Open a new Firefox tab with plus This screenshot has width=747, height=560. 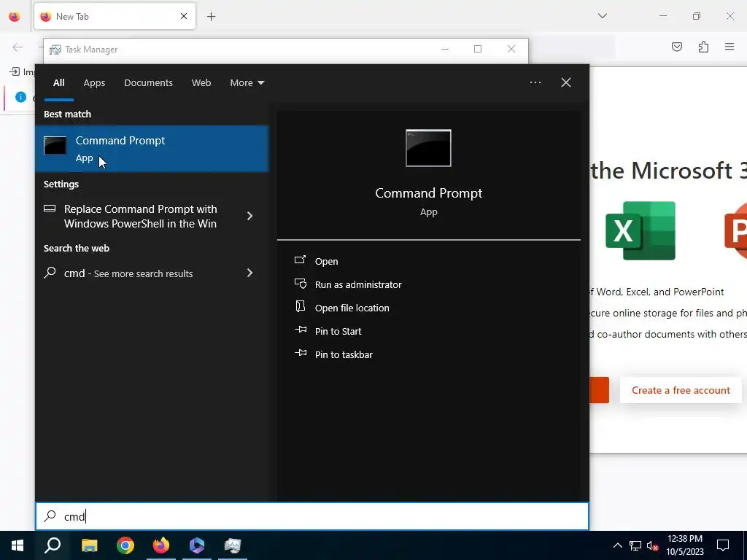(211, 17)
